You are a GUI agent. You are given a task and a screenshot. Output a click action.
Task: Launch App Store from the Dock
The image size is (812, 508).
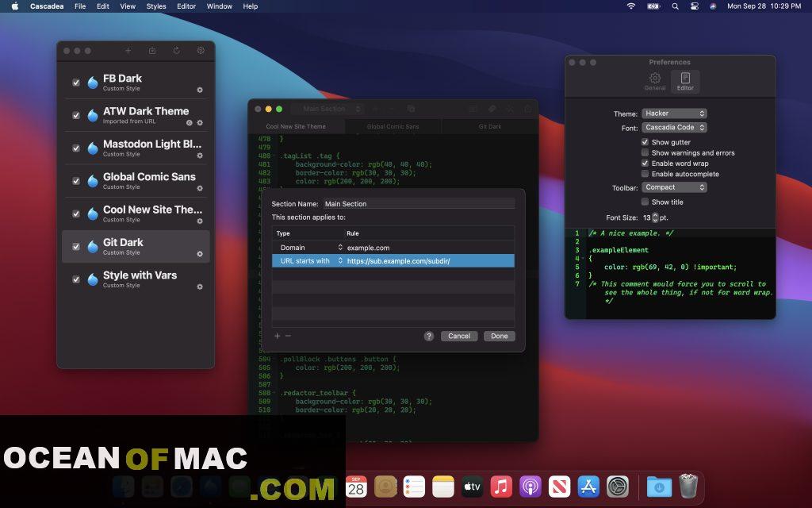coord(589,487)
